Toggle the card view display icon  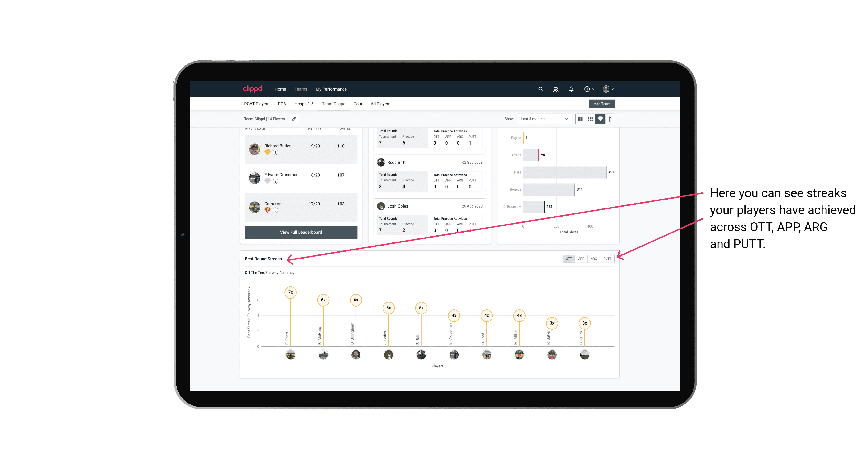(580, 119)
